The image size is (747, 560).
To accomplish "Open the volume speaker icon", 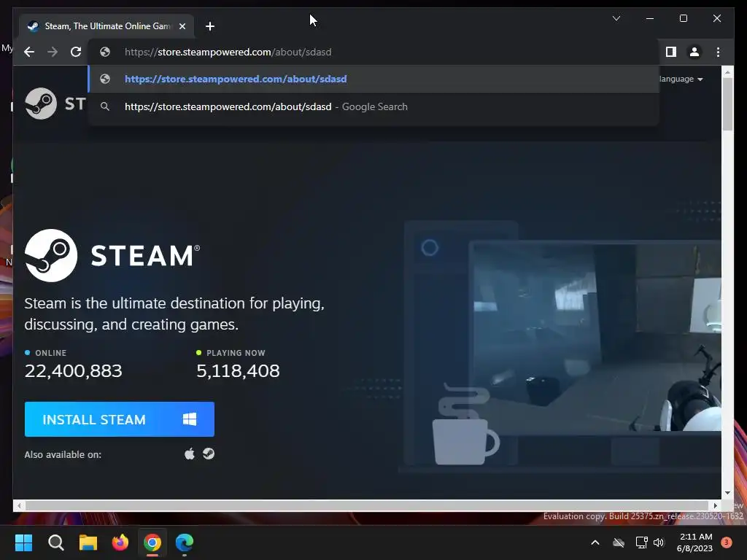I will [x=659, y=542].
